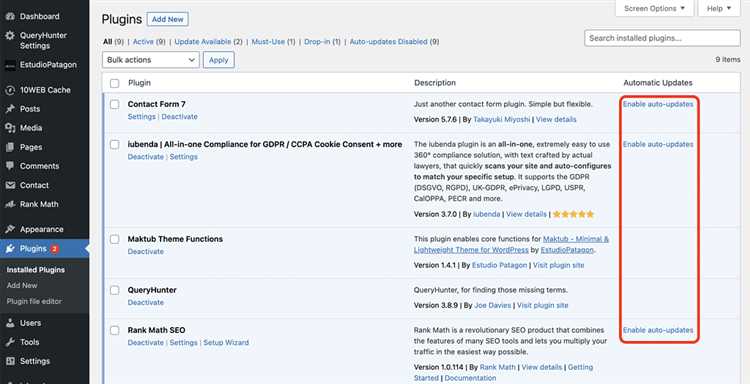
Task: Click the Contact envelope icon
Action: pyautogui.click(x=10, y=185)
